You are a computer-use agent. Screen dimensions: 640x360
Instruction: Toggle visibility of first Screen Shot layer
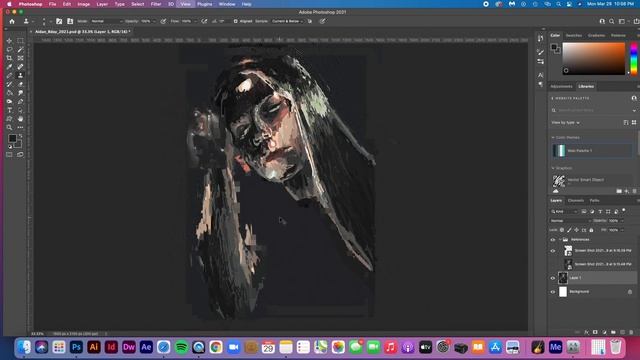(x=553, y=251)
